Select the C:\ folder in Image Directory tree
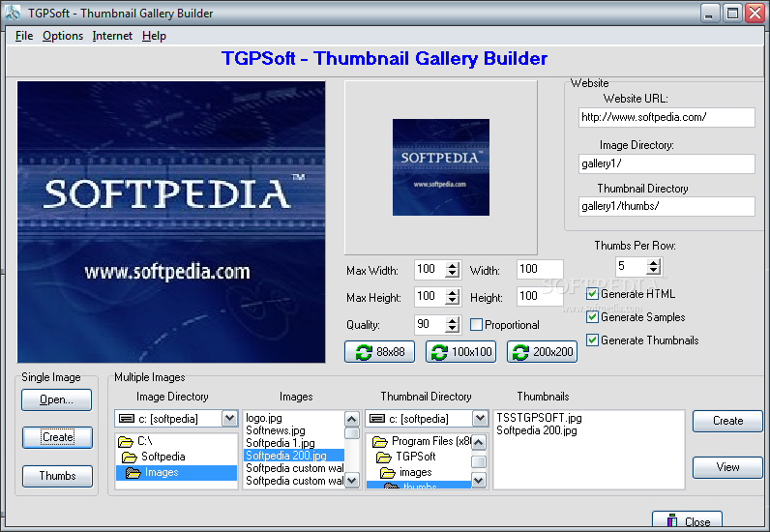Screen dimensions: 770x532 (x=135, y=441)
